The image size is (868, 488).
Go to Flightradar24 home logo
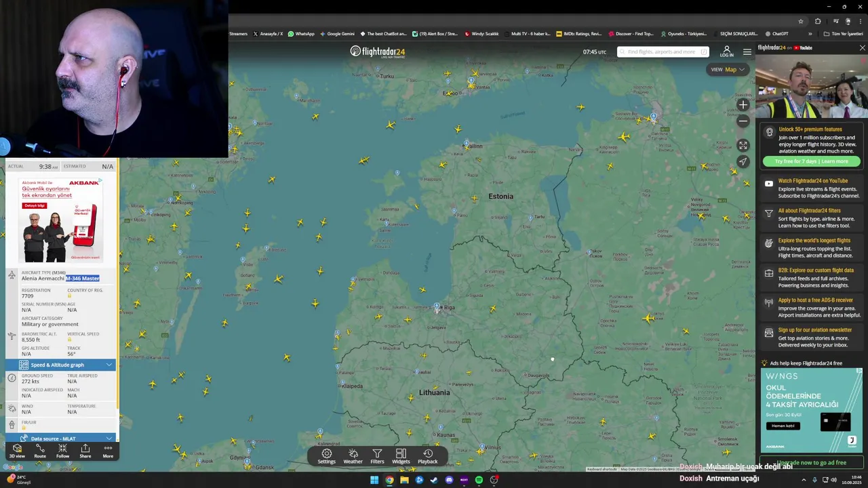pos(378,52)
